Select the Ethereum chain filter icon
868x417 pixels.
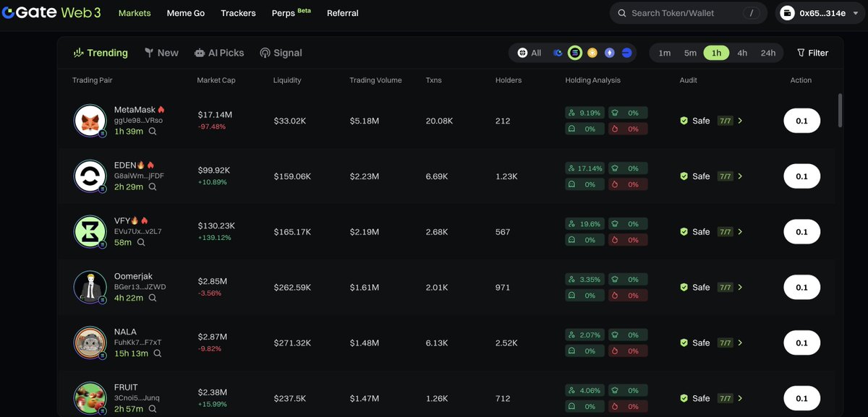[610, 53]
